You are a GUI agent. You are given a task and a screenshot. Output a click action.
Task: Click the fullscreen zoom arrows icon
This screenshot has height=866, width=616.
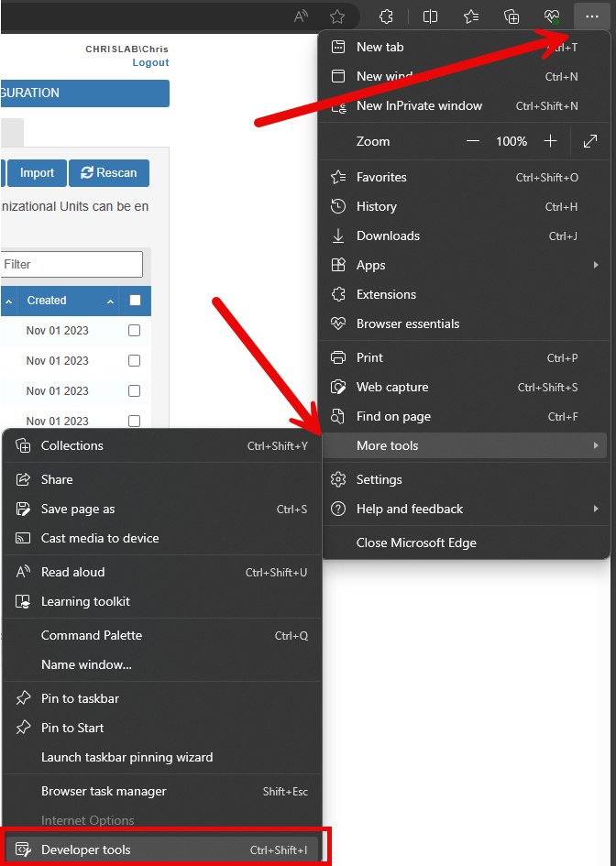click(x=590, y=141)
